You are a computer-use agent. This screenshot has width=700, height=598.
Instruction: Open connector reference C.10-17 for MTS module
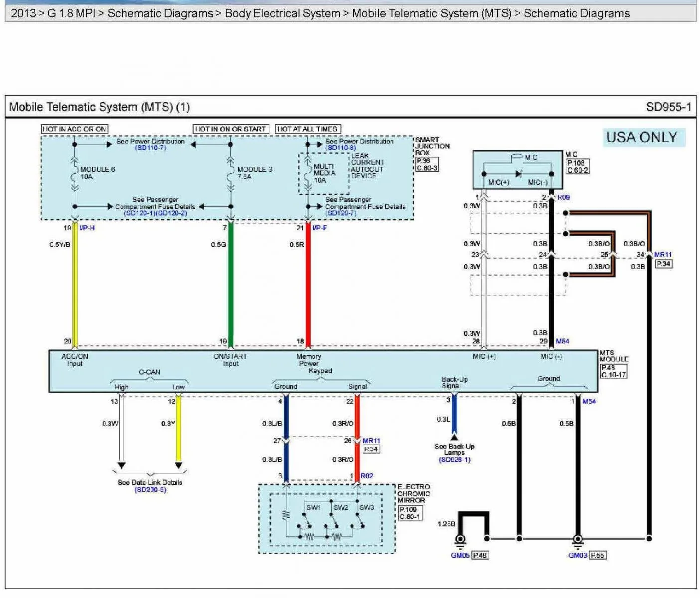pyautogui.click(x=613, y=375)
